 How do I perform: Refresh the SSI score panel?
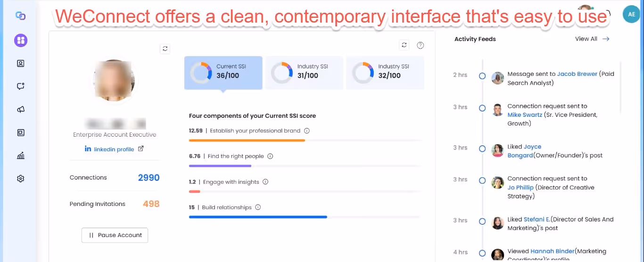tap(404, 45)
